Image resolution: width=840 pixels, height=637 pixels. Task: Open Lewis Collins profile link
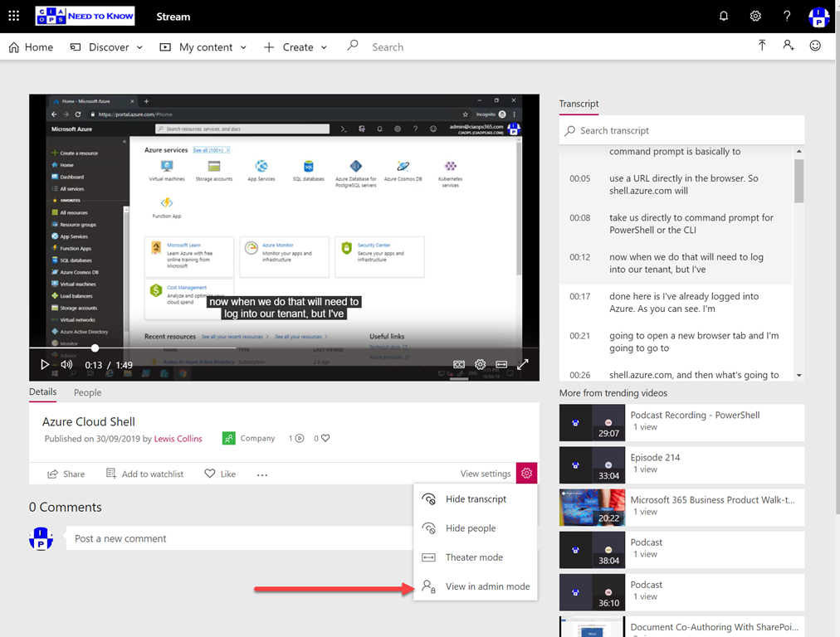click(x=178, y=439)
